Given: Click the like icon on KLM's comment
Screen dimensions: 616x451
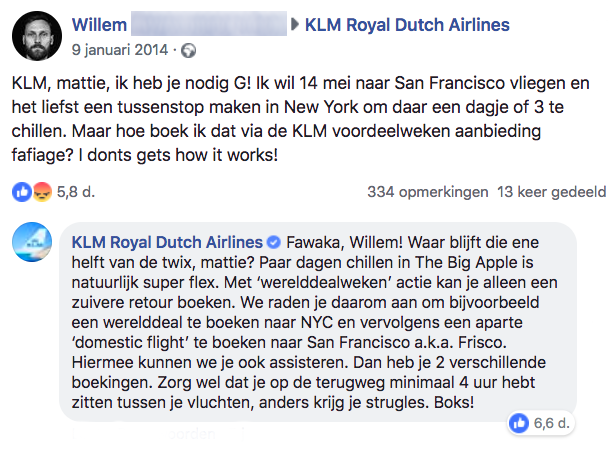Looking at the screenshot, I should (520, 424).
